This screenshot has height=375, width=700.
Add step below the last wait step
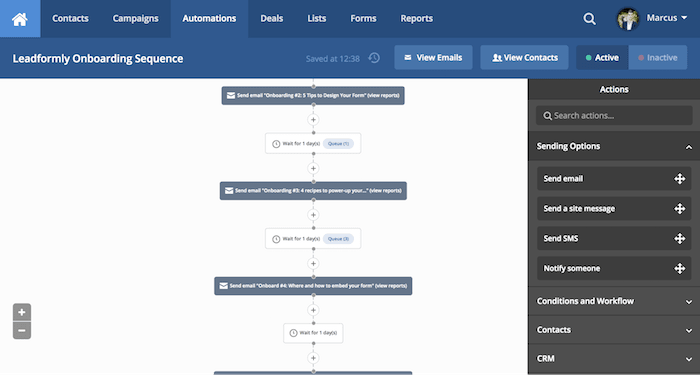[x=313, y=358]
